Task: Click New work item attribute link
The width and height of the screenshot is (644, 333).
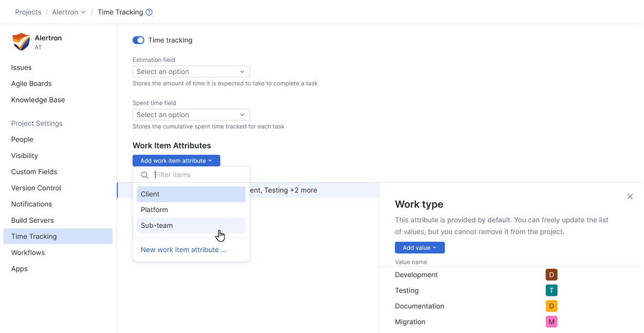Action: [184, 250]
